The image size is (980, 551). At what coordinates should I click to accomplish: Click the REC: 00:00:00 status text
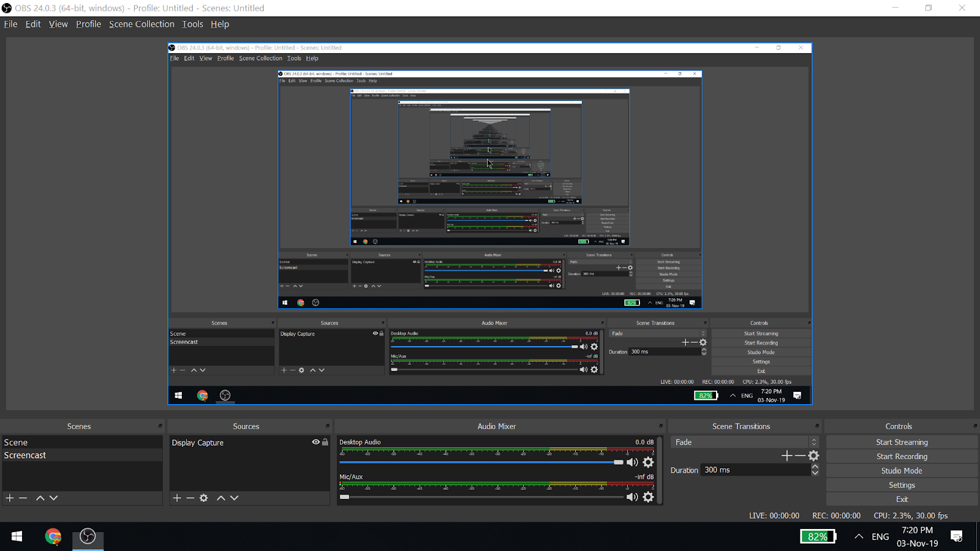tap(836, 515)
